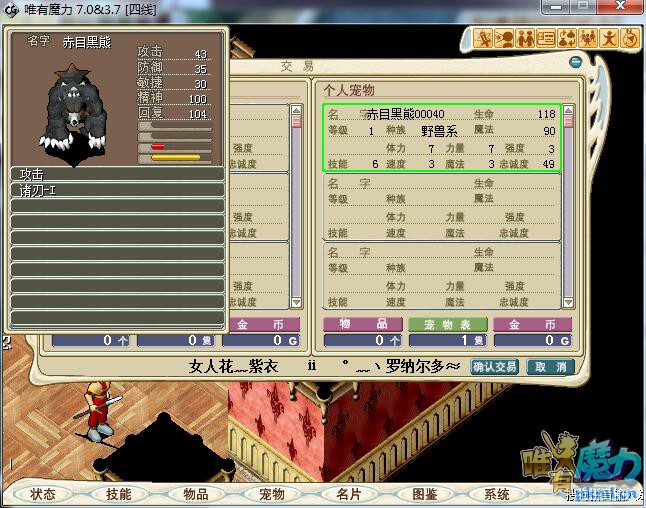Open the two-person team icon
Screen dimensions: 646x508
pyautogui.click(x=525, y=39)
